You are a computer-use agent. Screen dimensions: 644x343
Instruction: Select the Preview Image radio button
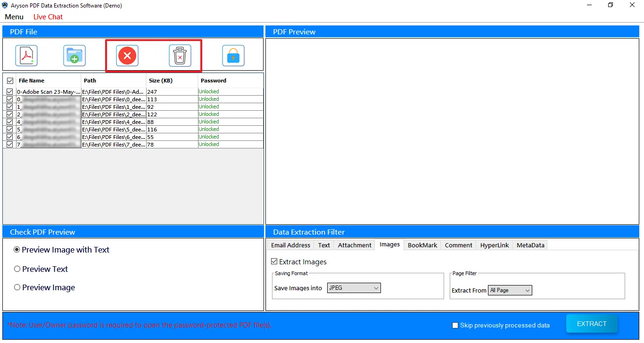point(17,287)
